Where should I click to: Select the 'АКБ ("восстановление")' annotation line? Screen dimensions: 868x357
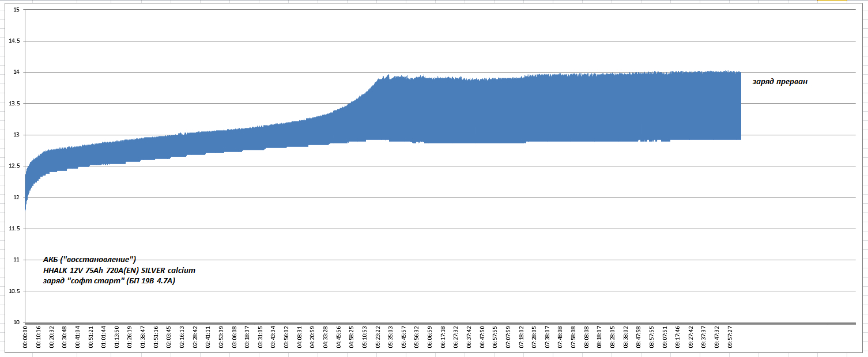[89, 259]
